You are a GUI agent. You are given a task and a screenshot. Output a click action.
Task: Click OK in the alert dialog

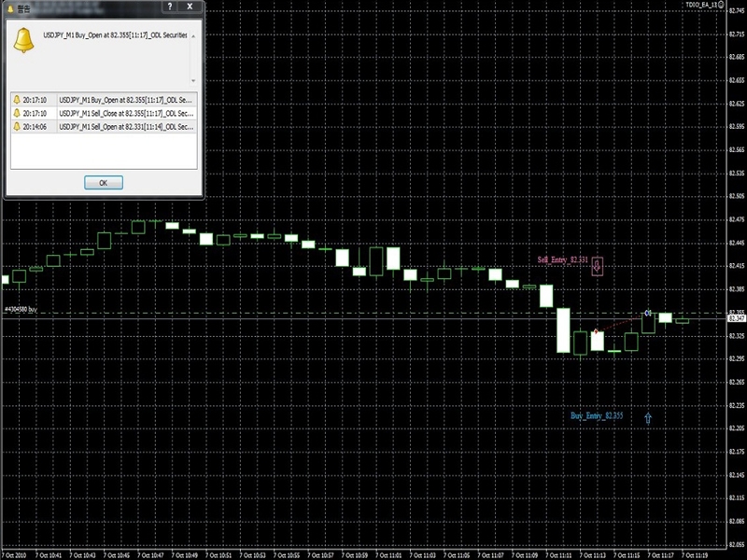click(x=104, y=183)
